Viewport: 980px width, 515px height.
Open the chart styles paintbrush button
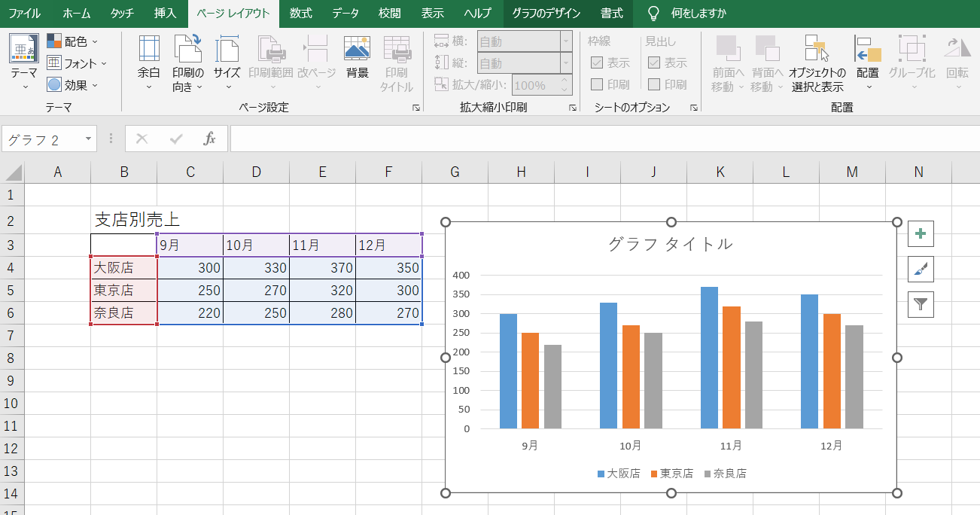coord(920,269)
